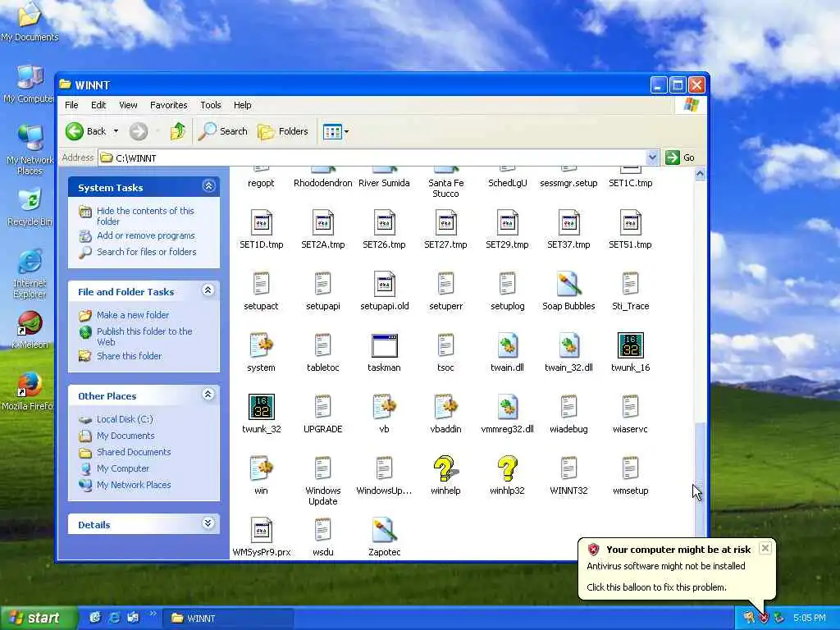Open Mozilla Firefox desktop shortcut

coord(28,391)
